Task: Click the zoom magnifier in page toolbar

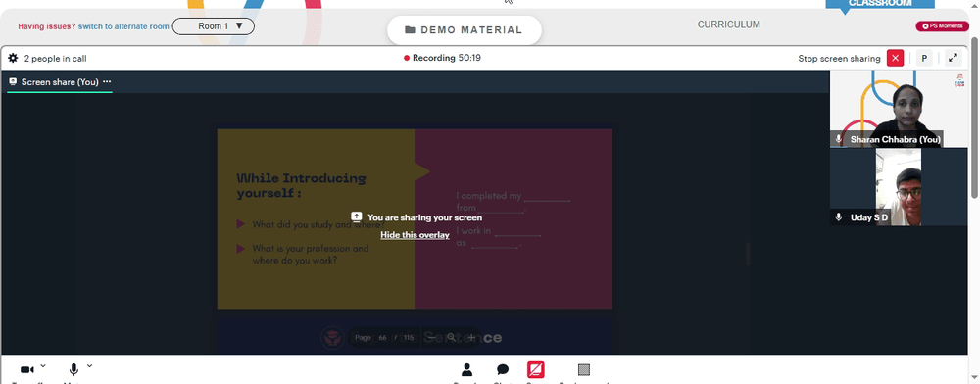Action: coord(451,338)
